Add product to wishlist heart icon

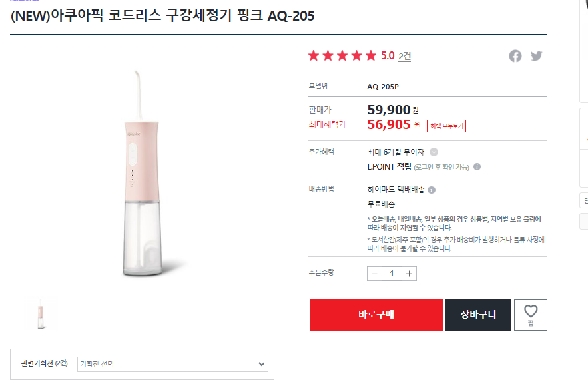(x=531, y=315)
